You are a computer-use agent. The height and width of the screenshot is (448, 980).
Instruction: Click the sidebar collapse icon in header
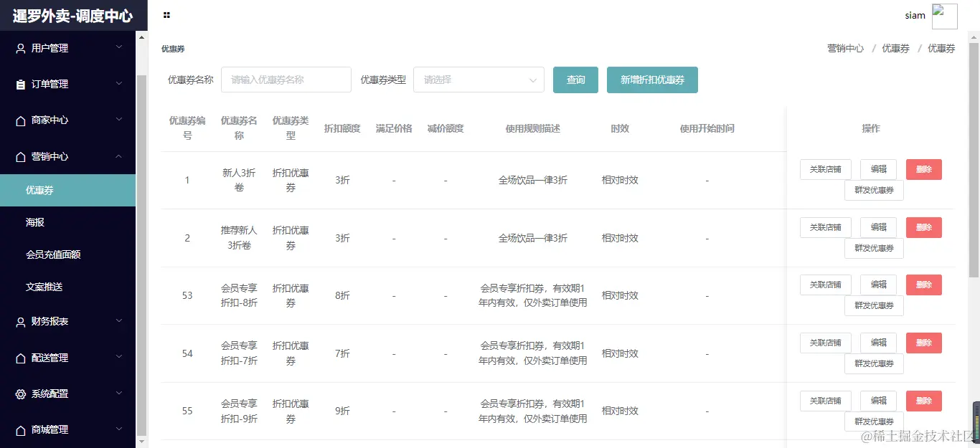click(166, 15)
